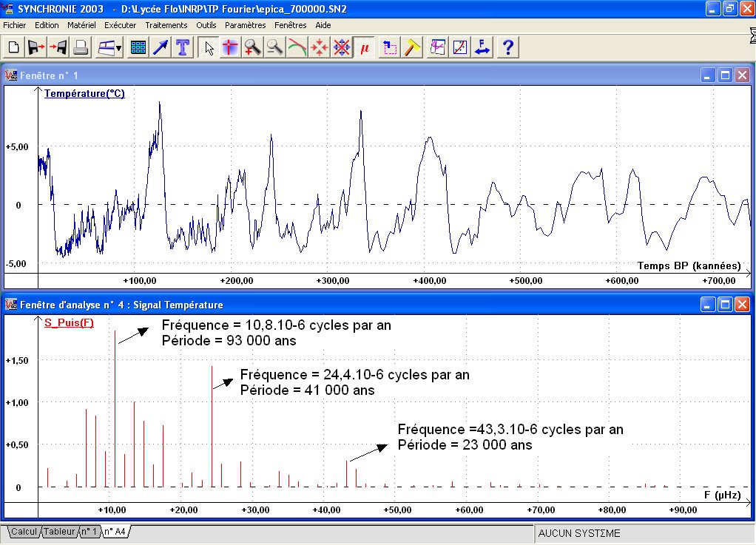This screenshot has height=545, width=756.
Task: Click the zoom in magnifier icon
Action: tap(252, 47)
